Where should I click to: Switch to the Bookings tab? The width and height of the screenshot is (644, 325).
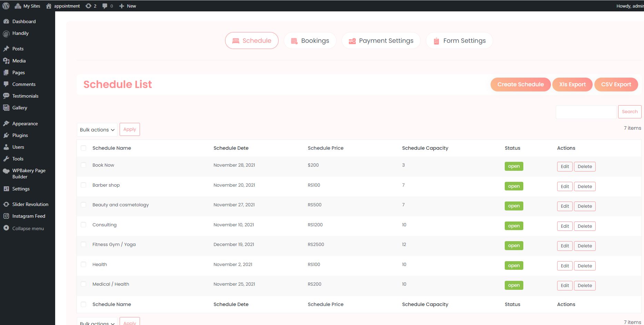tap(310, 41)
